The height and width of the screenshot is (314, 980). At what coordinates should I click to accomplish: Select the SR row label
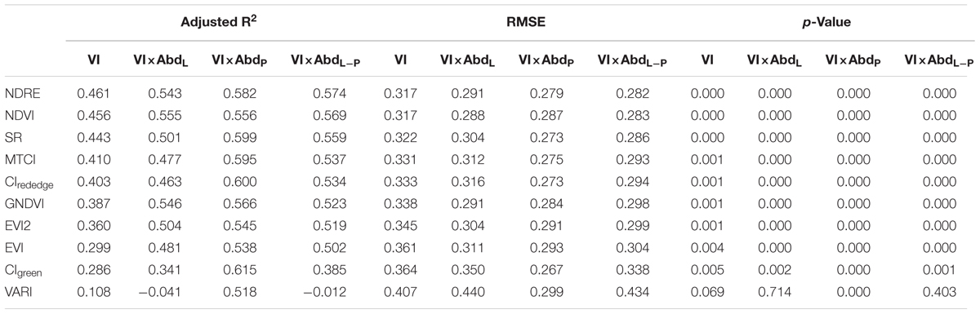coord(13,134)
